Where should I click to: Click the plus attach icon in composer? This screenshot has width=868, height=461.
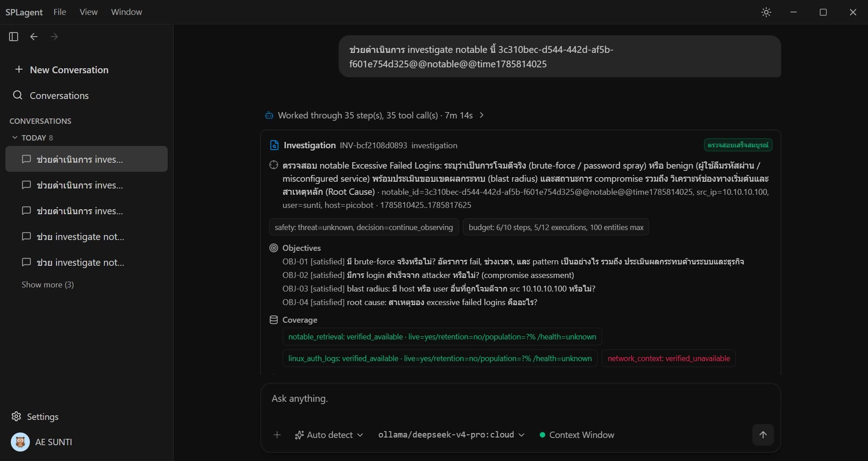[277, 435]
